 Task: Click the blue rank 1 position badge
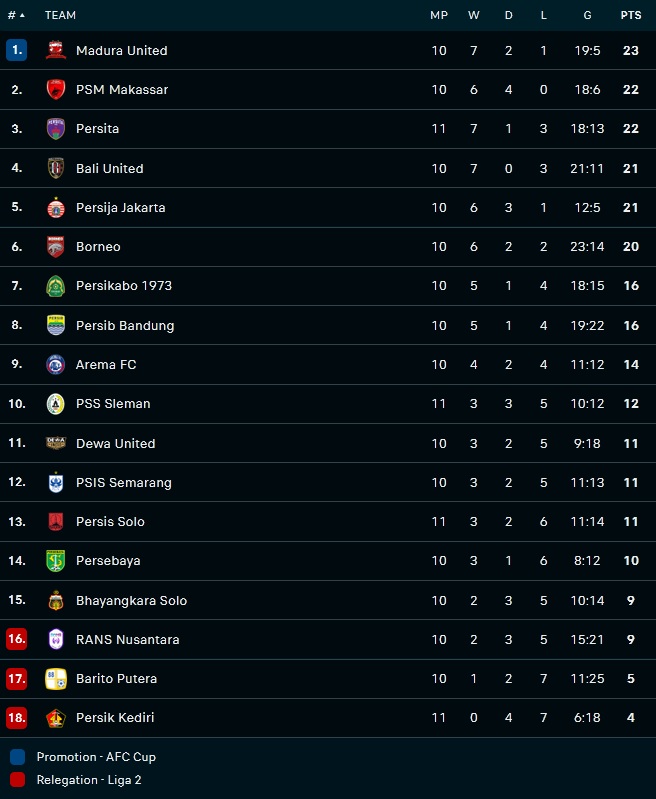point(16,50)
